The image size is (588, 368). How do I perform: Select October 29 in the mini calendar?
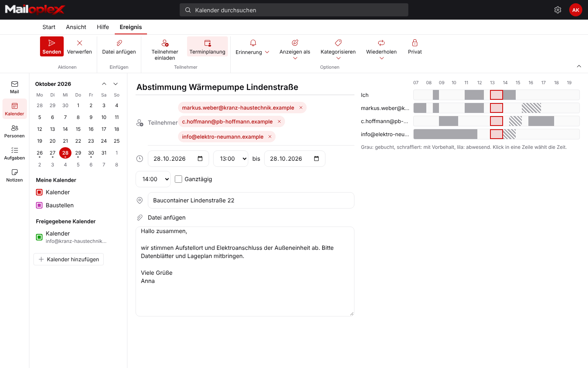pos(78,153)
